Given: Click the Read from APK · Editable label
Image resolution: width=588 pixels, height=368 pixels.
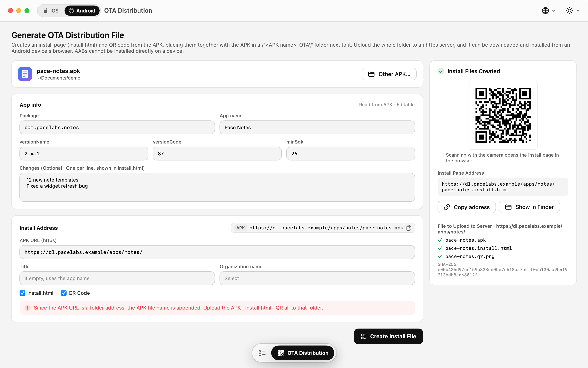Looking at the screenshot, I should (x=387, y=105).
